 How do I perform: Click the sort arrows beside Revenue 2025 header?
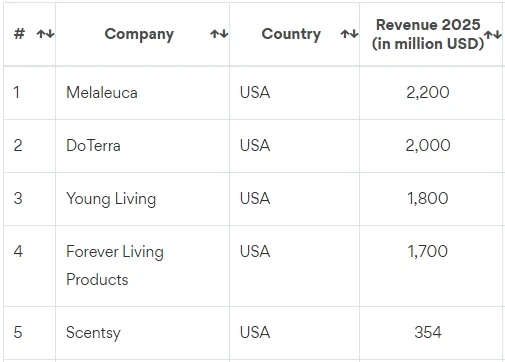pyautogui.click(x=493, y=34)
